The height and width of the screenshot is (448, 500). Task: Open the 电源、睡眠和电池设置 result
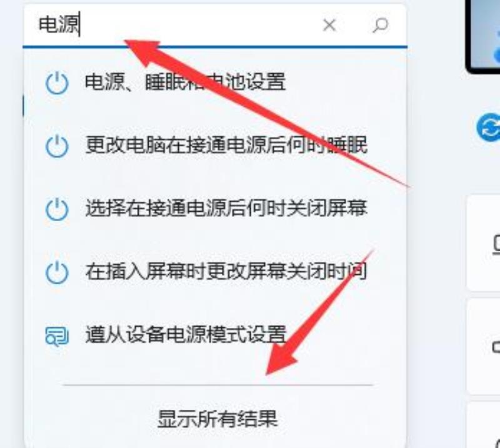(215, 82)
